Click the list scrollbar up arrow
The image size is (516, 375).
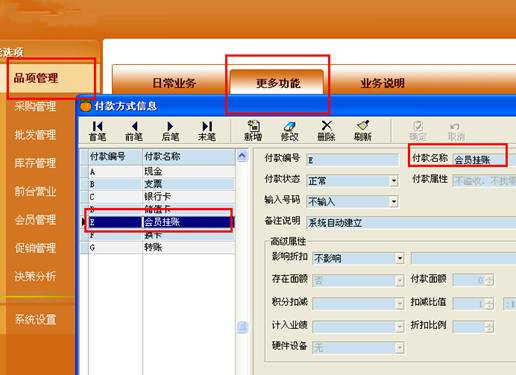pyautogui.click(x=242, y=156)
